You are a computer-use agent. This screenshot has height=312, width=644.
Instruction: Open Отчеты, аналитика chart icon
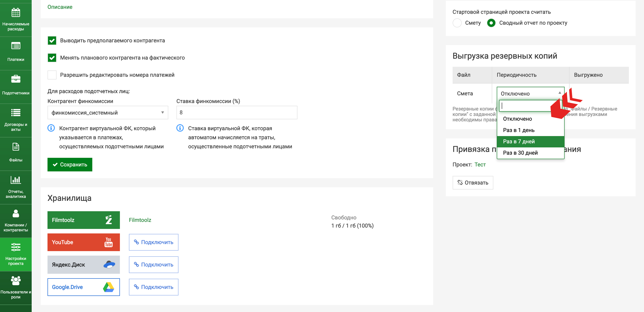(x=16, y=180)
